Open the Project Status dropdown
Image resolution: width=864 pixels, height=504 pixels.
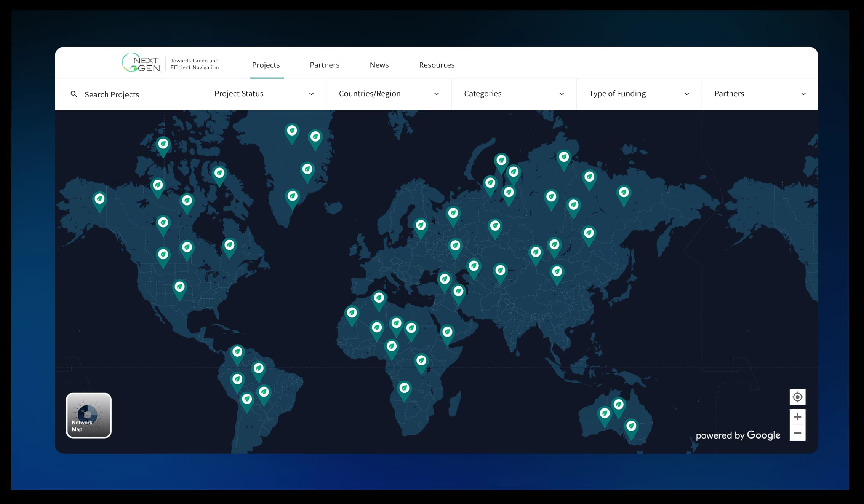coord(312,94)
